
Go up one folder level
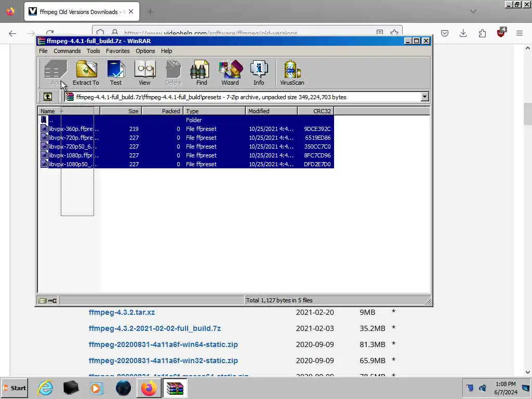[x=48, y=97]
